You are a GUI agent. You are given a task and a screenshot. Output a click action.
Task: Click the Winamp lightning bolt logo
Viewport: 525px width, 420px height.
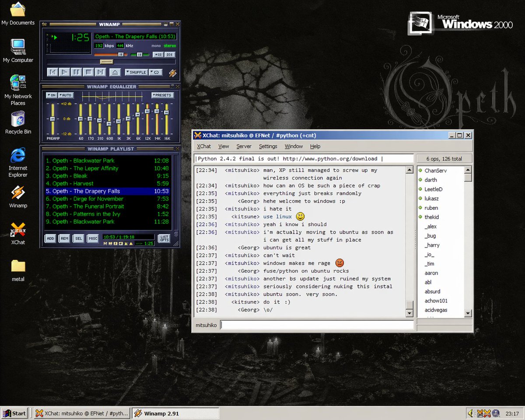click(172, 73)
